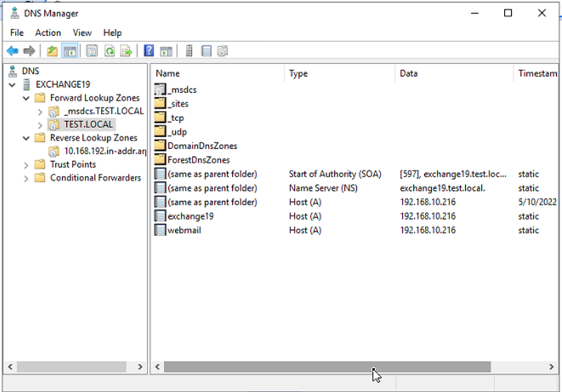The width and height of the screenshot is (562, 392).
Task: Collapse the EXCHANGE19 server node
Action: (x=13, y=85)
